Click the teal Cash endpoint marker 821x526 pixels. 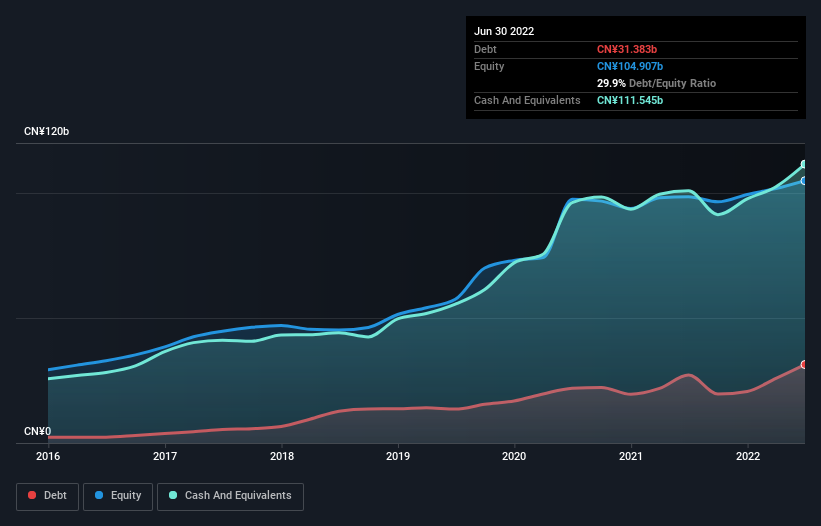coord(804,164)
